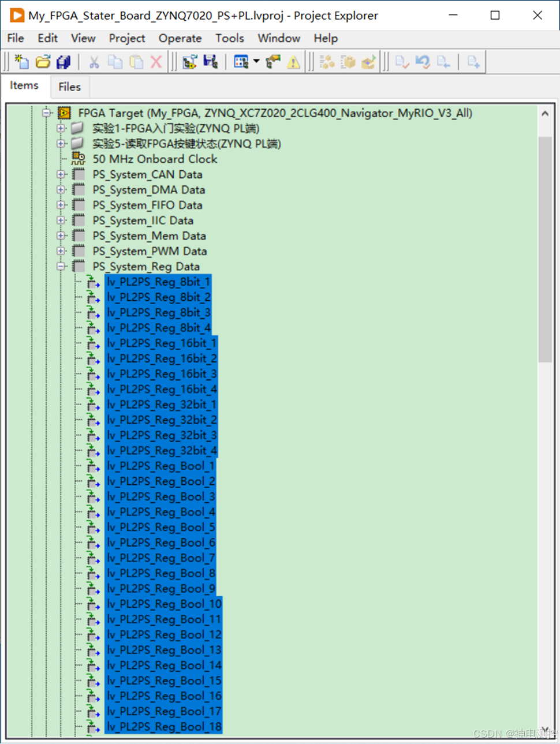The width and height of the screenshot is (560, 744).
Task: Select lv_PL2PS_Reg_16bit_3 item
Action: [161, 374]
